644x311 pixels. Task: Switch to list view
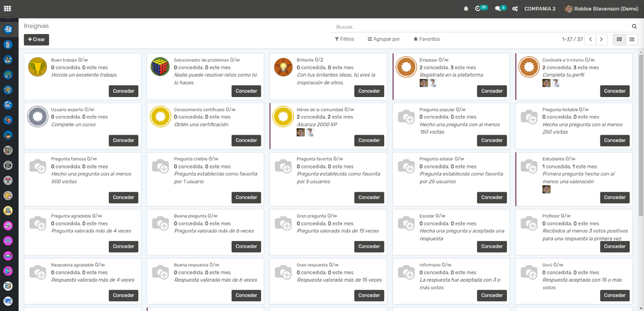pos(632,39)
